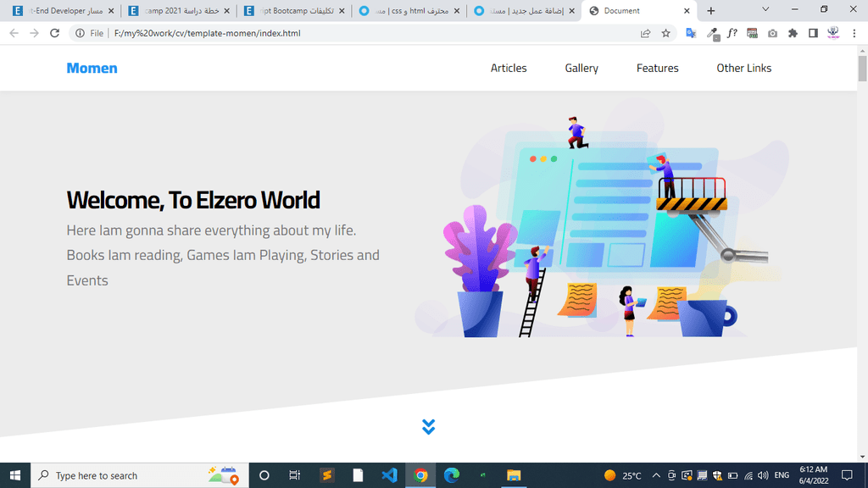Open Cortana circle on the taskbar

[x=264, y=475]
